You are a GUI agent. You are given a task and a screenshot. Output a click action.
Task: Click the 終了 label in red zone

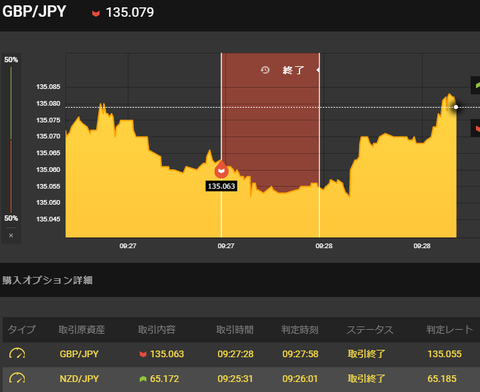(x=293, y=70)
